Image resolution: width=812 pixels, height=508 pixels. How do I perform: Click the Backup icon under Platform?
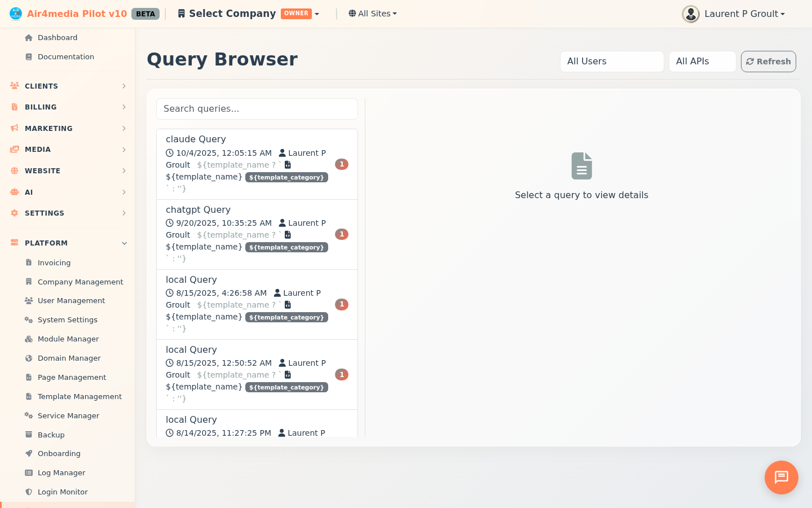coord(28,435)
